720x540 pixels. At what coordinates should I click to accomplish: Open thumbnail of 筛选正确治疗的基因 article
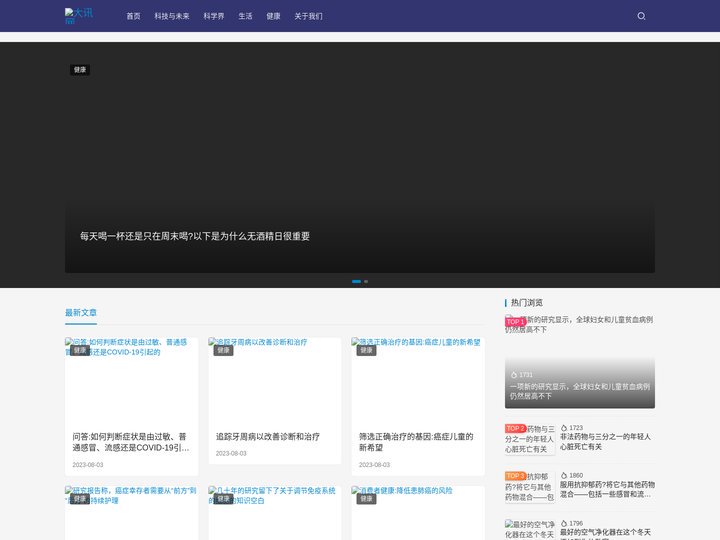click(418, 380)
